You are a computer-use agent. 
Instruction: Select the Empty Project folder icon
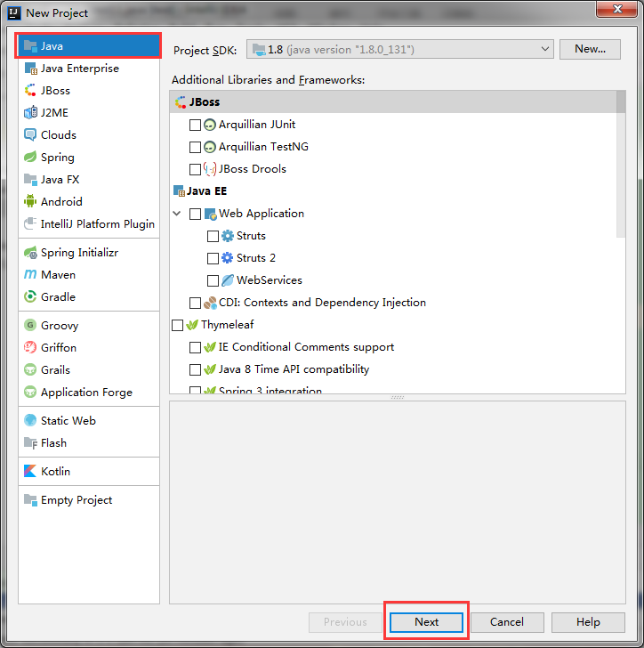point(30,500)
